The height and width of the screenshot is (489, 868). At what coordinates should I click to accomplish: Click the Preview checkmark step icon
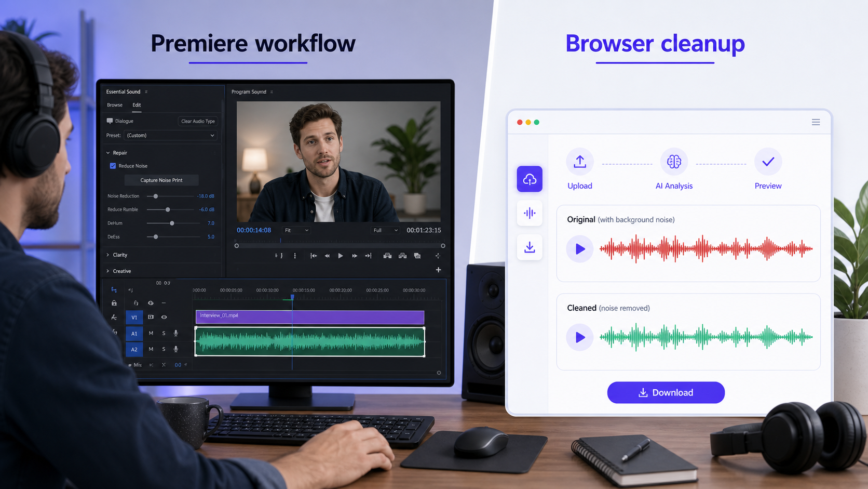768,162
